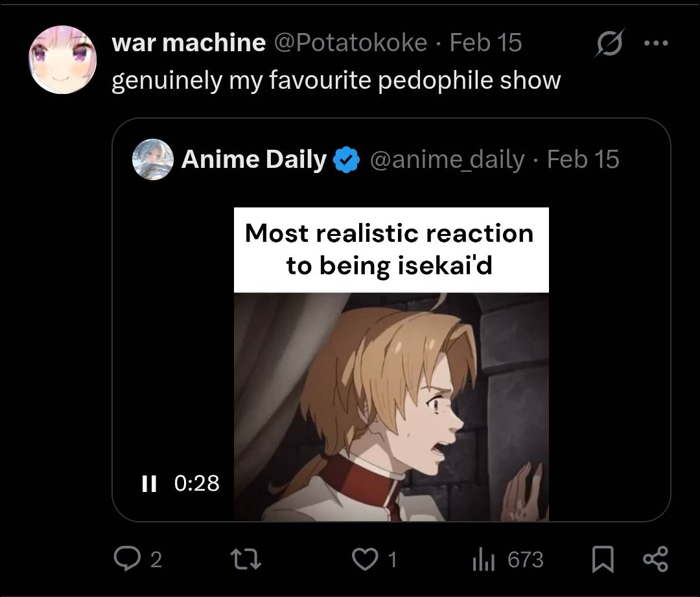Click the video's 0:28 time indicator
Image resolution: width=700 pixels, height=597 pixels.
198,483
